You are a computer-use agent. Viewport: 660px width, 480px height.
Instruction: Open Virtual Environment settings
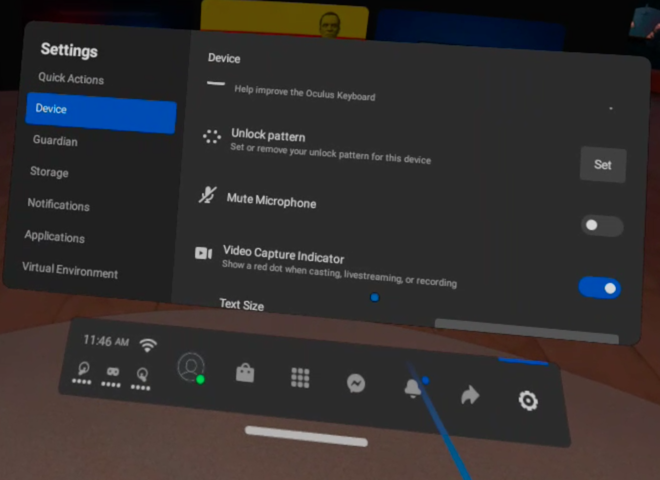click(x=70, y=272)
